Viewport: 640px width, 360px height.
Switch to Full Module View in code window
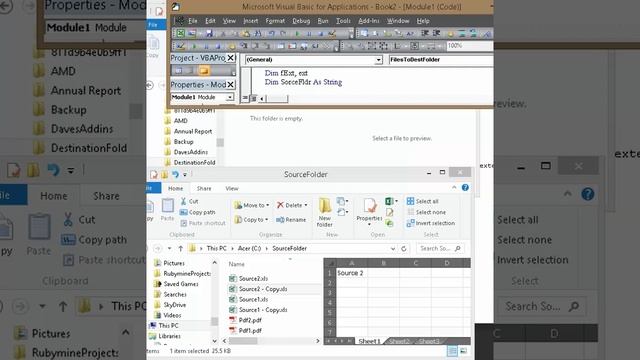pos(253,98)
